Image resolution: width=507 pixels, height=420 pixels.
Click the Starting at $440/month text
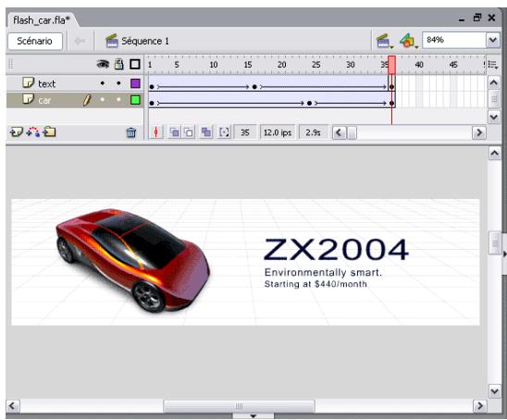315,284
